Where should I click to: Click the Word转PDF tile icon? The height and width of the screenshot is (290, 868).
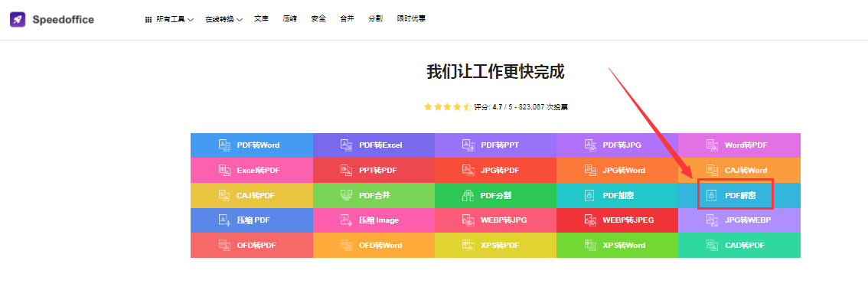(712, 145)
